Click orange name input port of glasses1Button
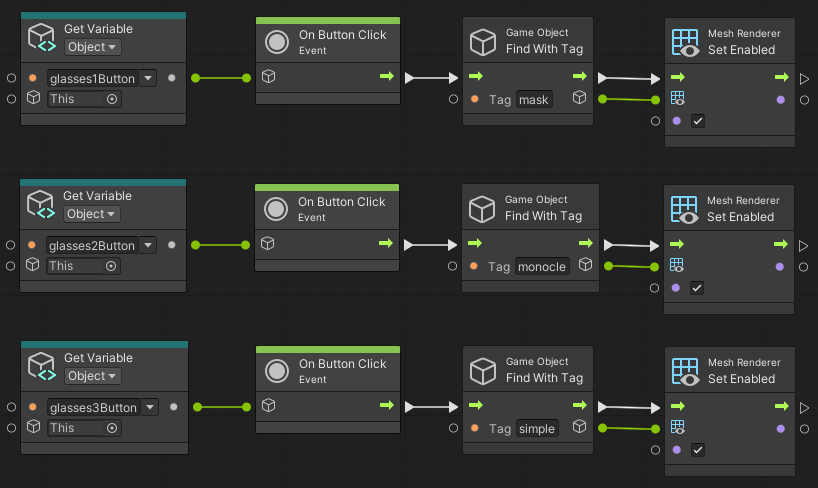 [x=33, y=78]
